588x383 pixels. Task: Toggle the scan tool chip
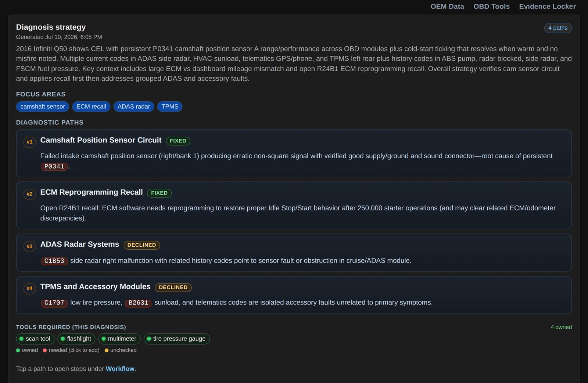point(35,339)
